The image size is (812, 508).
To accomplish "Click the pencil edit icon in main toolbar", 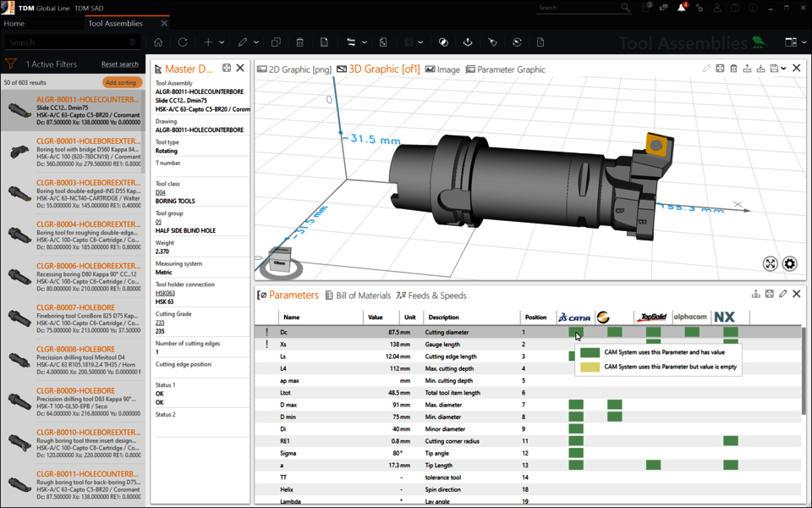I will 243,42.
